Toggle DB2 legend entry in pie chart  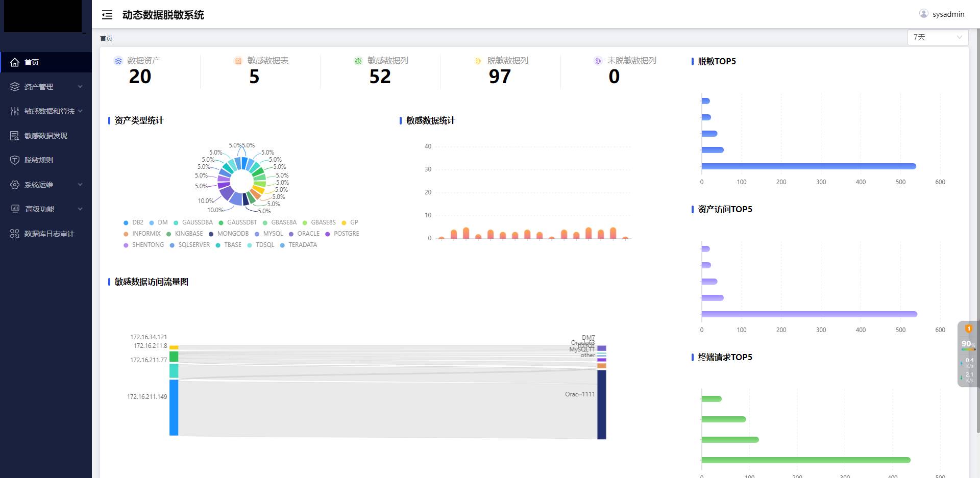click(x=133, y=222)
